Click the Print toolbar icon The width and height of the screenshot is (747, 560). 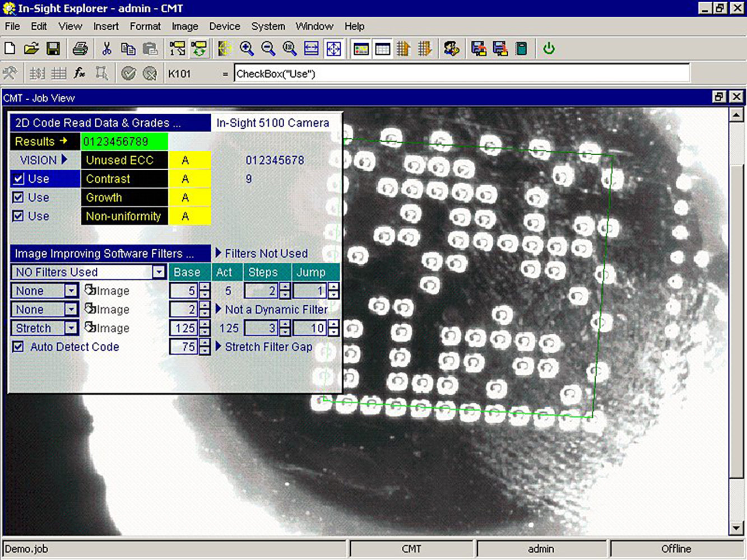[80, 49]
